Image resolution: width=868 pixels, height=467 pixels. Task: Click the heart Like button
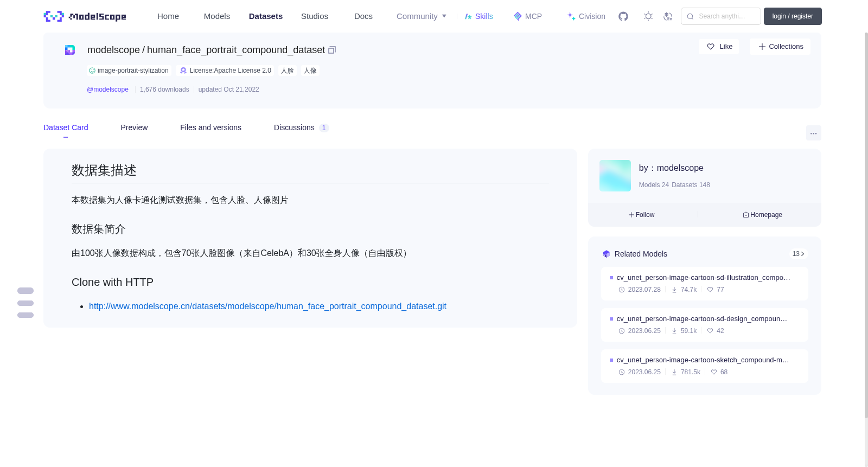pos(719,47)
